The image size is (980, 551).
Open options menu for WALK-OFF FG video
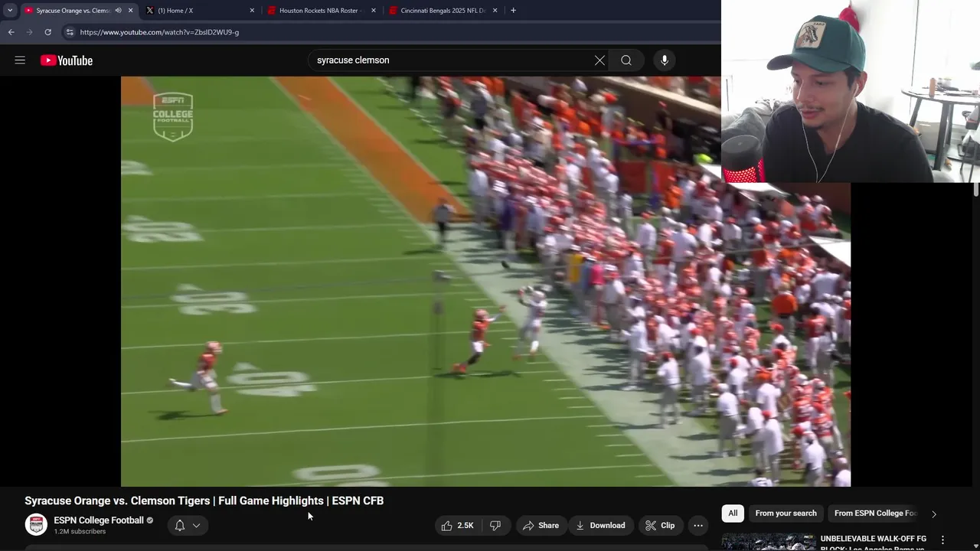[x=942, y=540]
